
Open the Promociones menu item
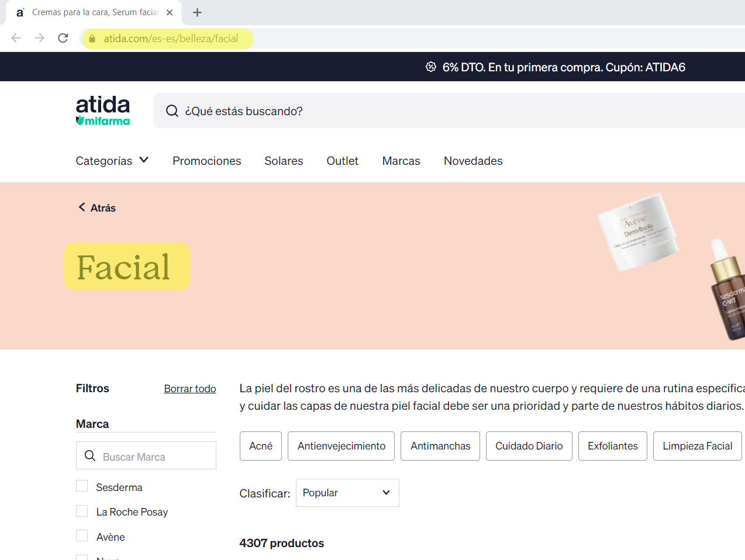pyautogui.click(x=207, y=161)
